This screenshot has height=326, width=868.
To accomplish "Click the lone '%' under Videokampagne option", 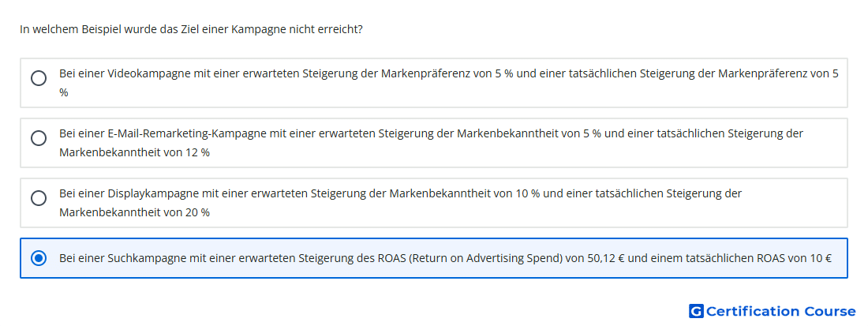I will (x=64, y=93).
